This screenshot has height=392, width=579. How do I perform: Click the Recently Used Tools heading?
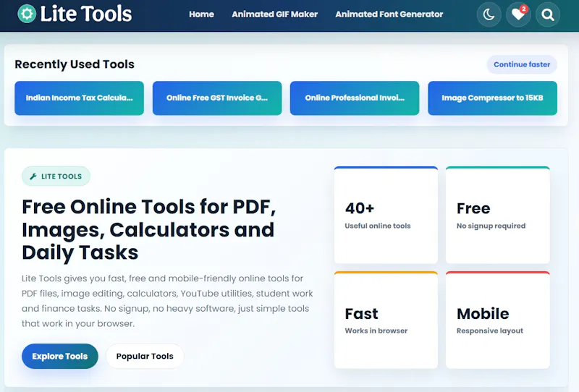(x=75, y=64)
